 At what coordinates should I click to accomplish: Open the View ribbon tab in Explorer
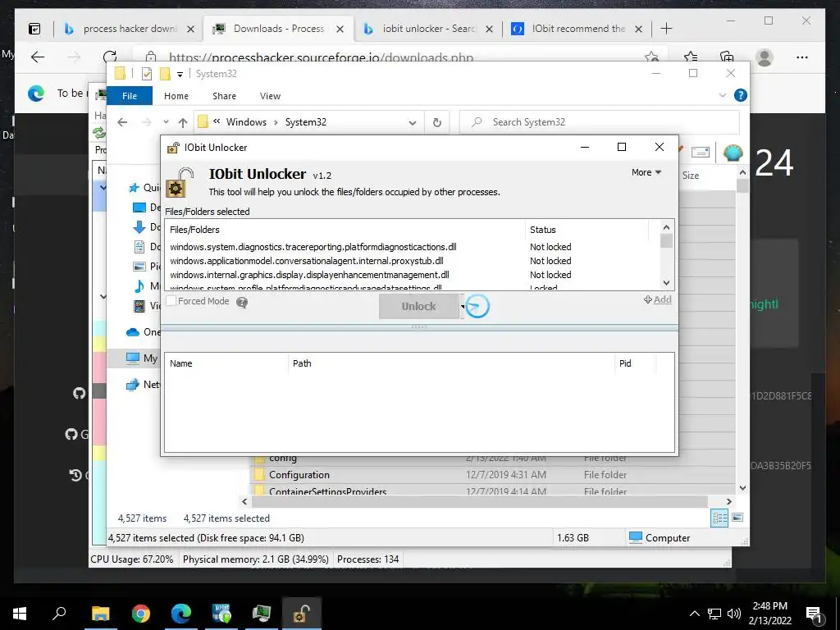(x=270, y=96)
